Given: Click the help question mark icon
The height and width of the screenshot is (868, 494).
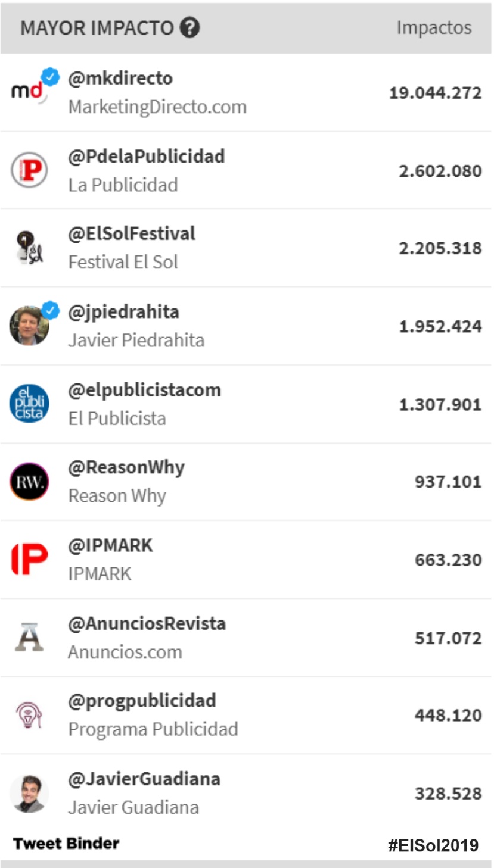Looking at the screenshot, I should pos(189,27).
